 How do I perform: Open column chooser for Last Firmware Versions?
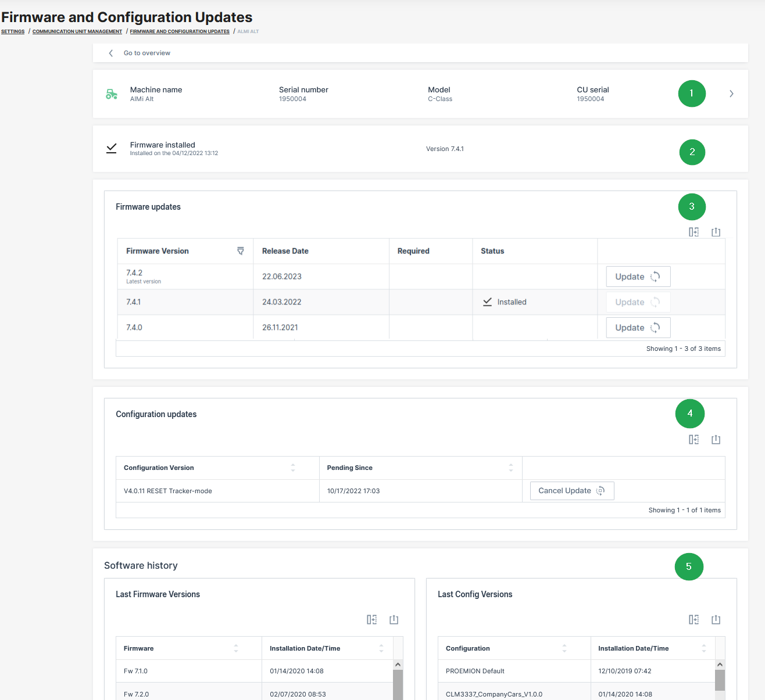[x=371, y=620]
